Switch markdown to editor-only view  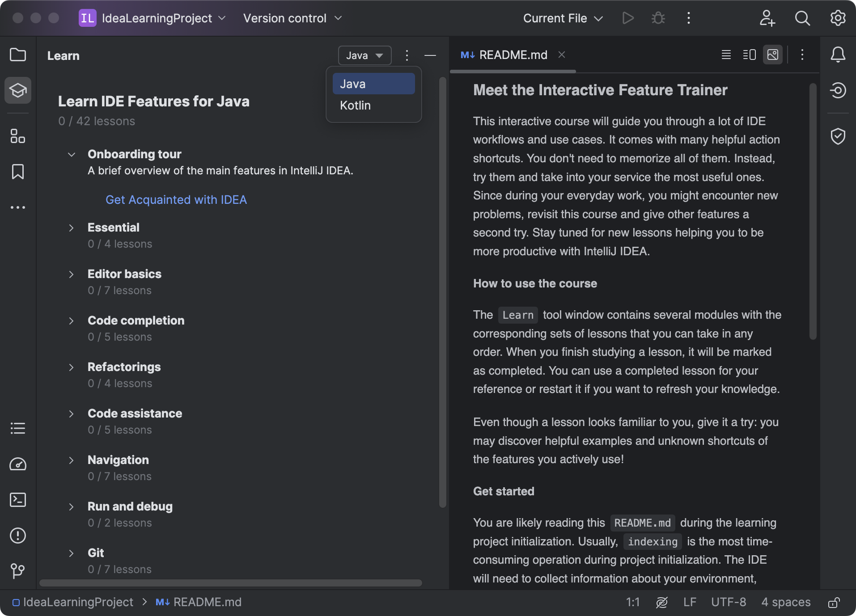[725, 55]
